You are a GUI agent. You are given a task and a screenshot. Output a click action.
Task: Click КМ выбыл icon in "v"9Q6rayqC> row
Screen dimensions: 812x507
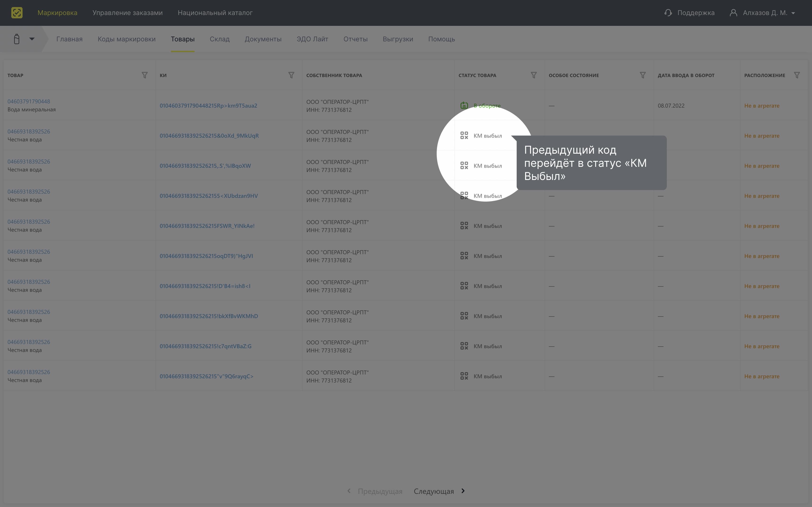tap(464, 376)
